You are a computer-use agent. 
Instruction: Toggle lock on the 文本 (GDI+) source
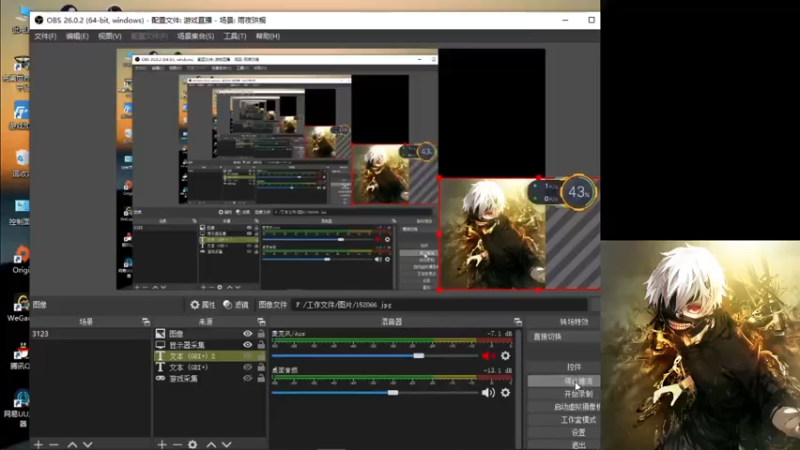coord(261,367)
